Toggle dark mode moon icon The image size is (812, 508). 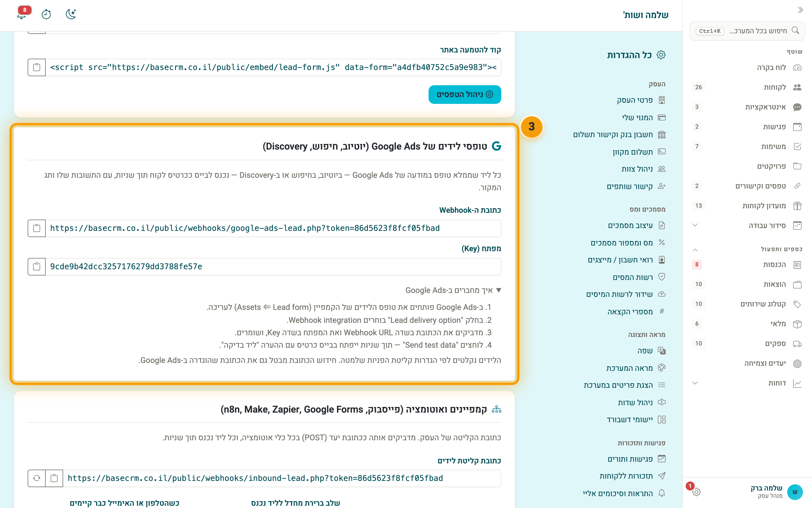[71, 14]
